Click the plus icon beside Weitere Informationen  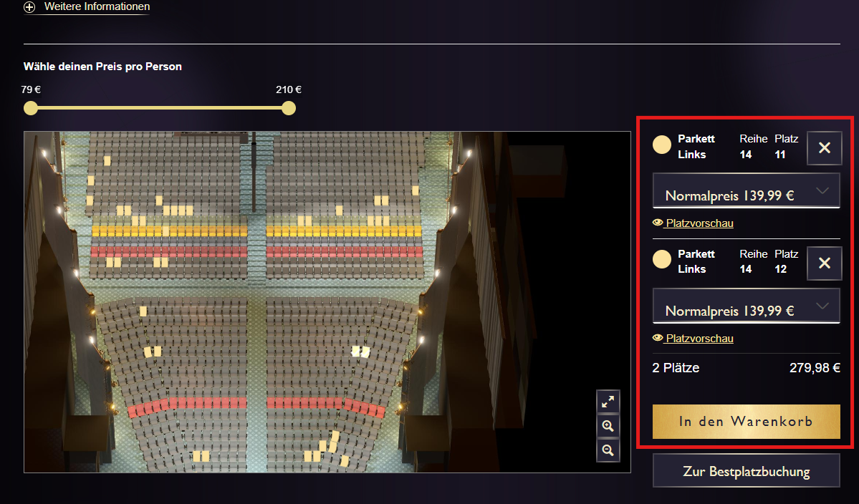tap(29, 7)
